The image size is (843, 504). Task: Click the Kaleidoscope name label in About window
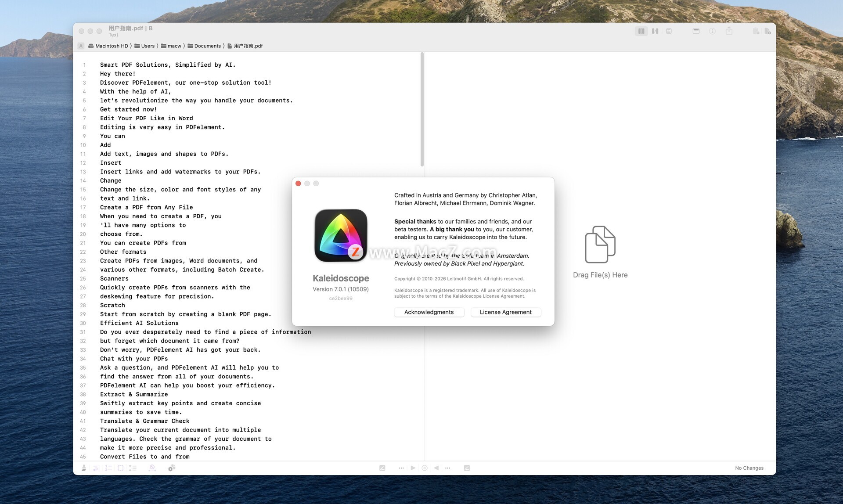pyautogui.click(x=341, y=278)
